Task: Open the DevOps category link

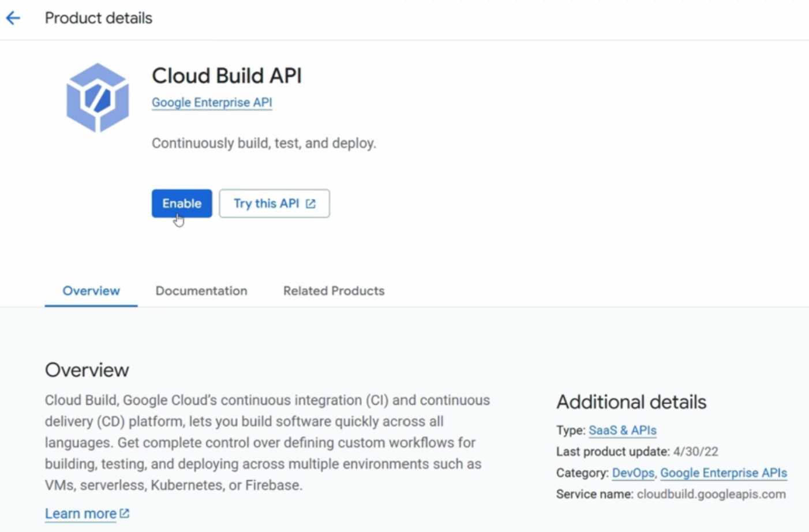Action: [633, 473]
